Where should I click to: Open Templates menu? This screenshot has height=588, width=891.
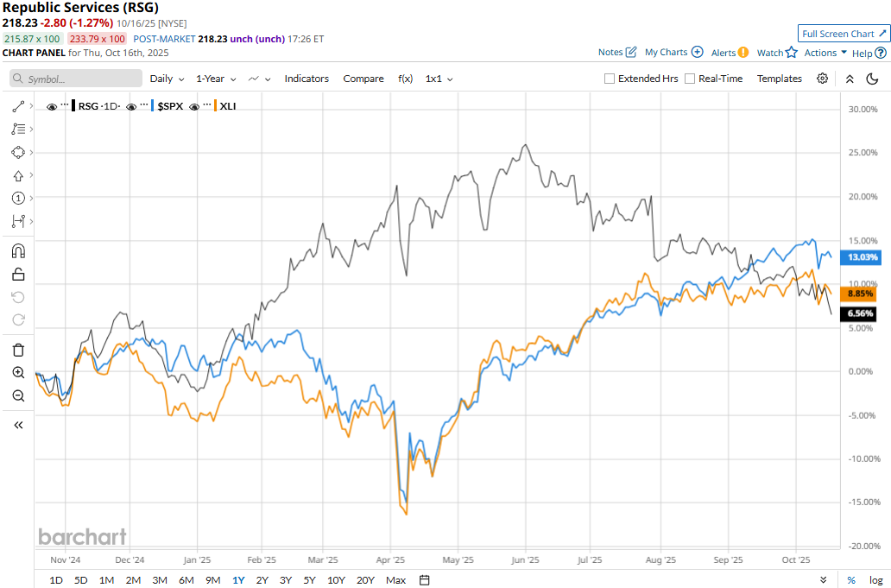779,79
